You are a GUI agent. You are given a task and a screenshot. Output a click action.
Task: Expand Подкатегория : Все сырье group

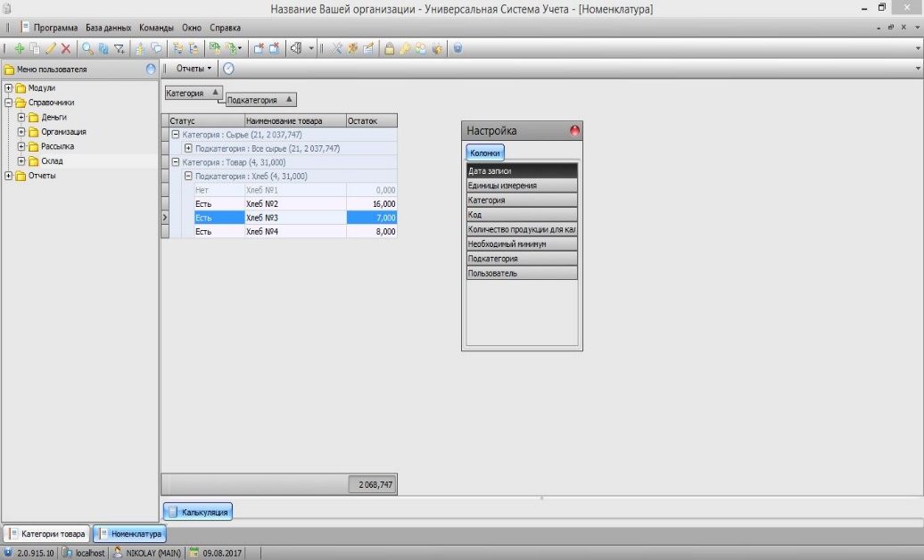click(x=188, y=149)
